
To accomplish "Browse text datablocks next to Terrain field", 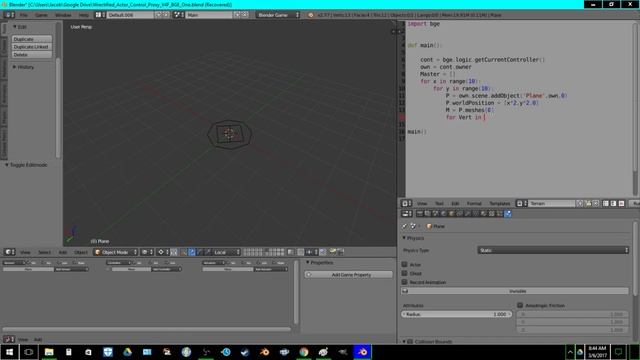I will point(522,203).
